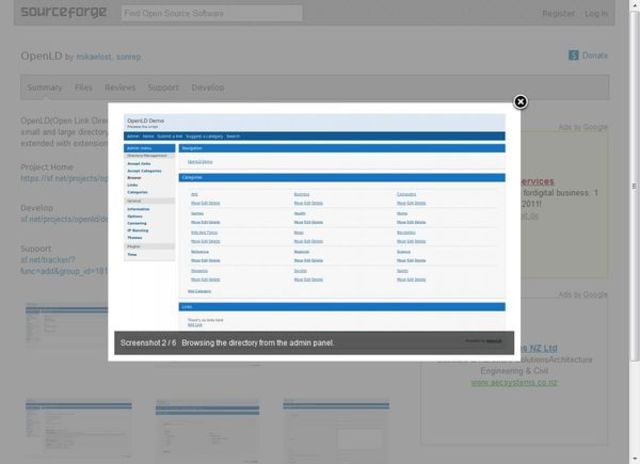Click the Powered by link in the caption bar

(483, 341)
